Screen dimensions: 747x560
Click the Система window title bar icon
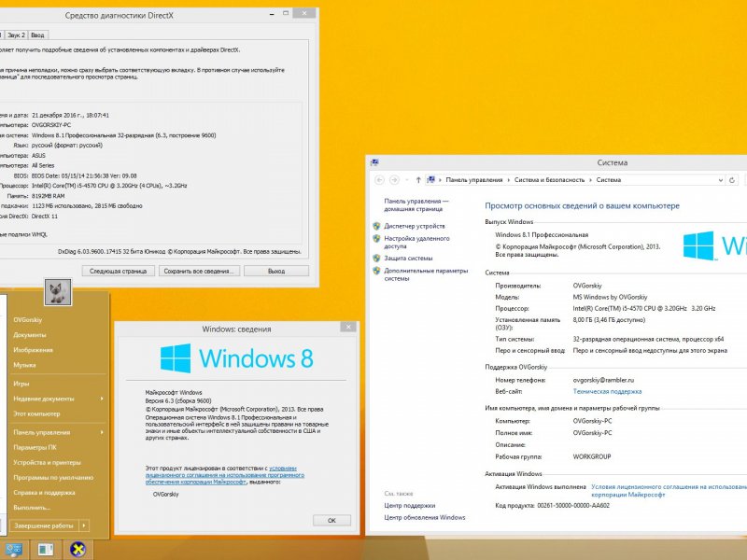374,162
